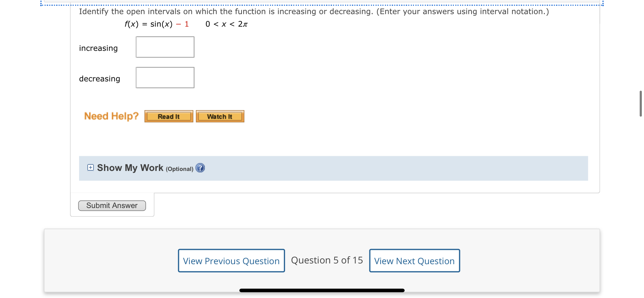Click the Question 5 of 15 label
The image size is (644, 298).
click(327, 260)
